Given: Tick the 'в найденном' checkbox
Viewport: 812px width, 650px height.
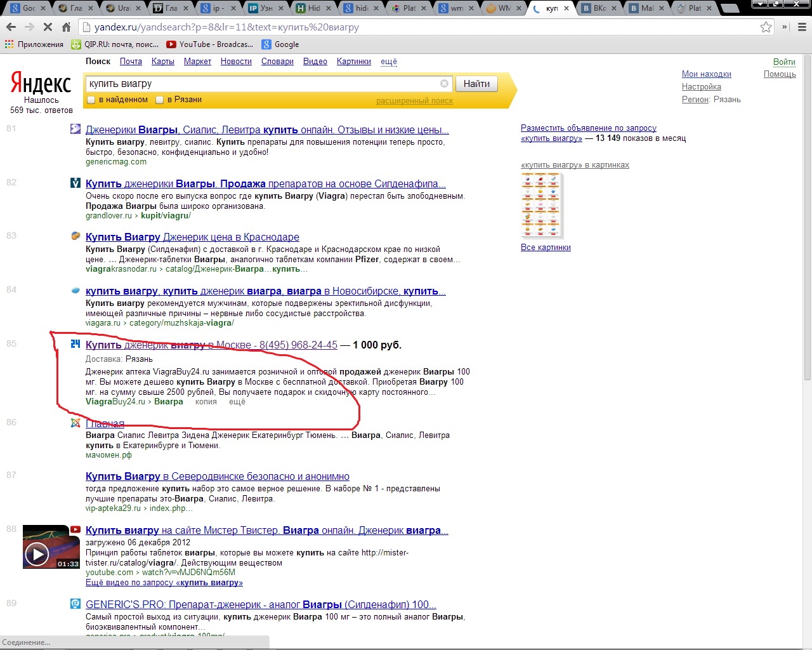Looking at the screenshot, I should (x=91, y=100).
